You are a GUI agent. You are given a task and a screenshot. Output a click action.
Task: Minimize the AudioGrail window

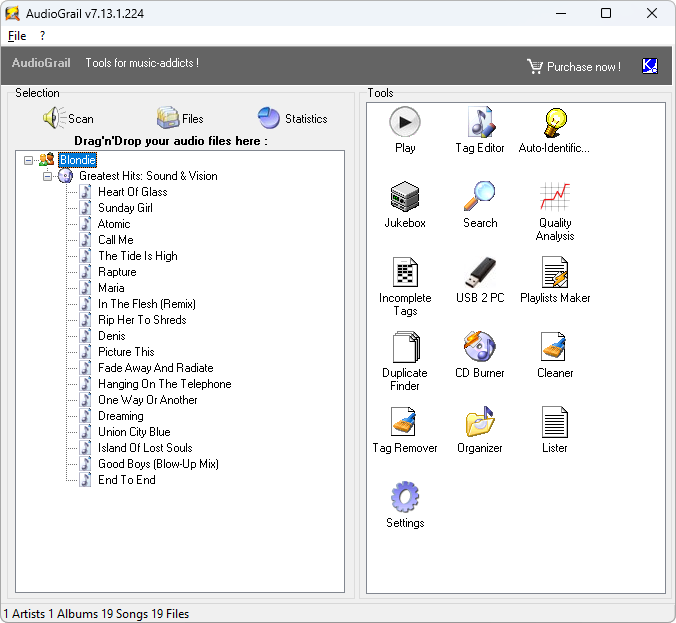[x=561, y=13]
